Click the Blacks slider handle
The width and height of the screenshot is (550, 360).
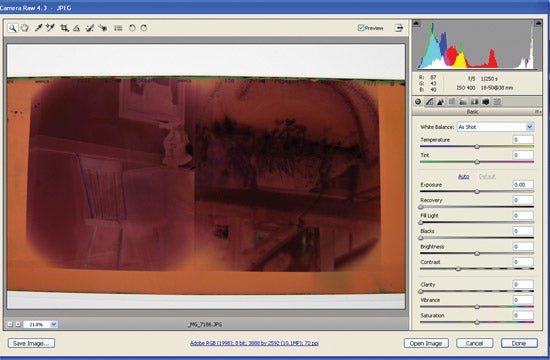coord(421,238)
